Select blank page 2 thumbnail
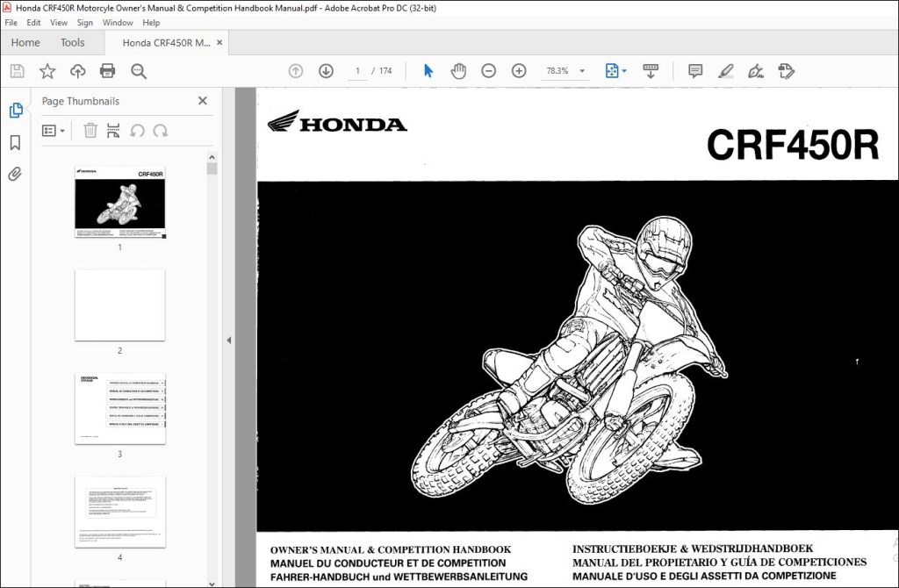The height and width of the screenshot is (588, 899). (x=119, y=305)
